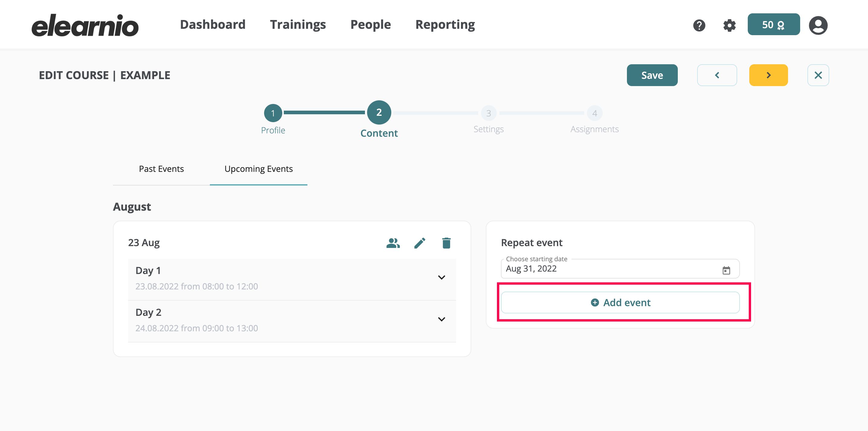Image resolution: width=868 pixels, height=431 pixels.
Task: Go to next step with yellow arrow
Action: pyautogui.click(x=769, y=75)
